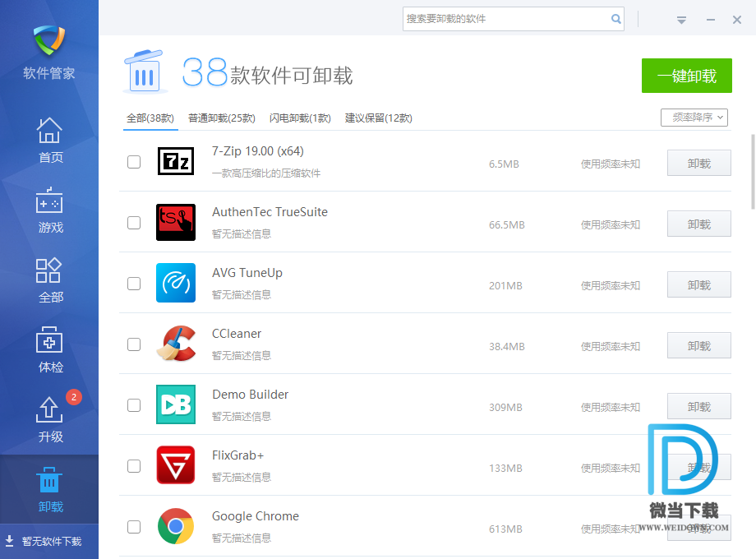
Task: Click the green 一键卸载 button
Action: 687,76
